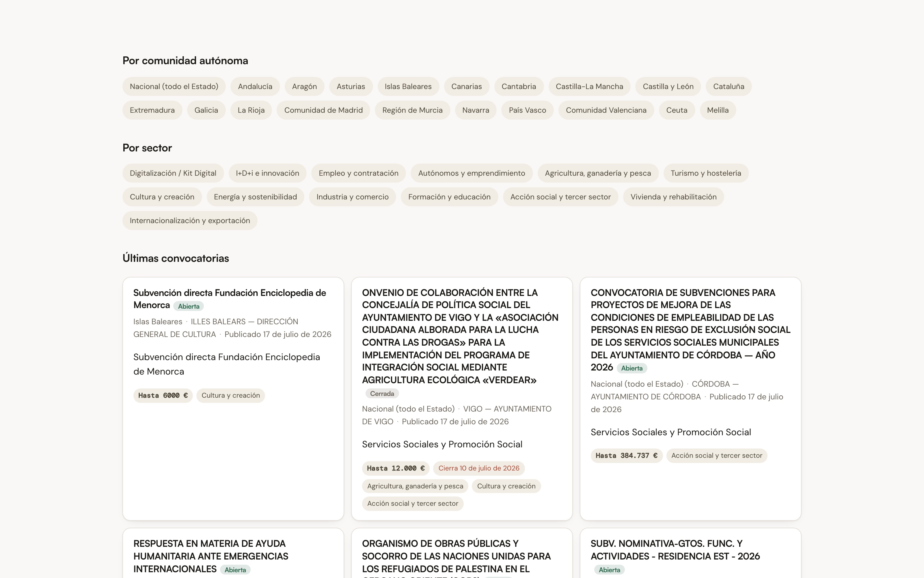Select the Aragón region chip
The width and height of the screenshot is (924, 578).
304,86
